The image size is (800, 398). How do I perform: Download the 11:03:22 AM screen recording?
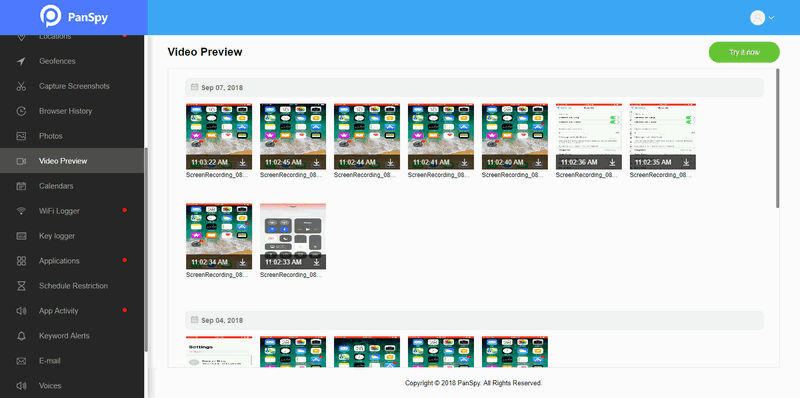(x=242, y=162)
